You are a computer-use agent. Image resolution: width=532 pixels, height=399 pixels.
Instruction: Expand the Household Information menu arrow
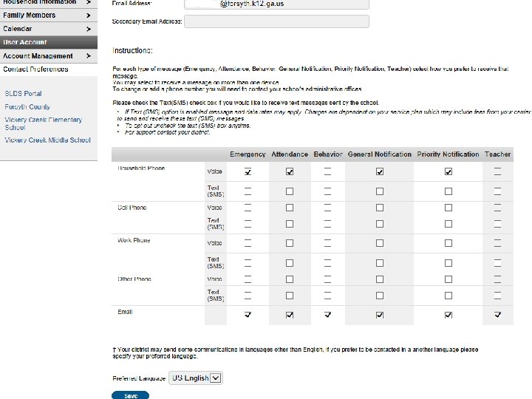point(89,2)
